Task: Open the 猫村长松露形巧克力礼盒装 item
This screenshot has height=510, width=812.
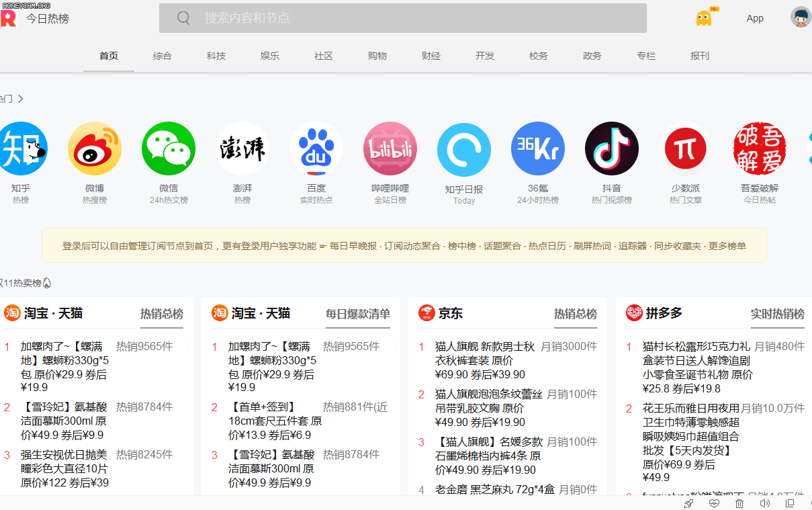Action: click(696, 368)
